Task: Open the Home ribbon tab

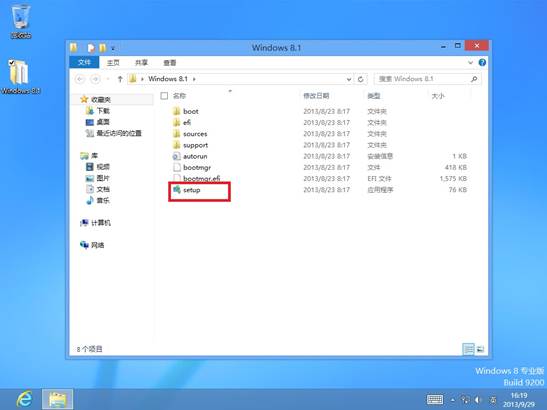Action: (x=113, y=63)
